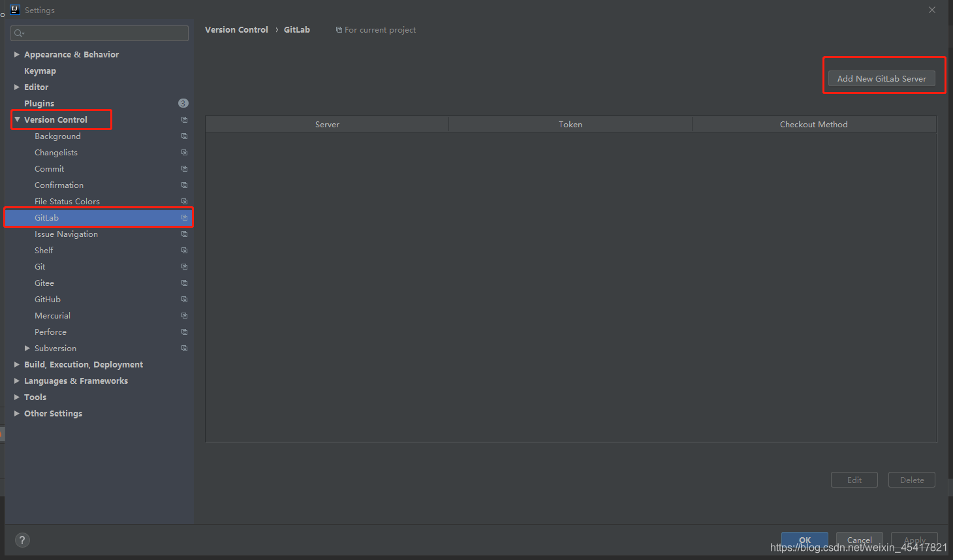Select the Gitee settings entry
This screenshot has height=560, width=953.
click(x=44, y=283)
